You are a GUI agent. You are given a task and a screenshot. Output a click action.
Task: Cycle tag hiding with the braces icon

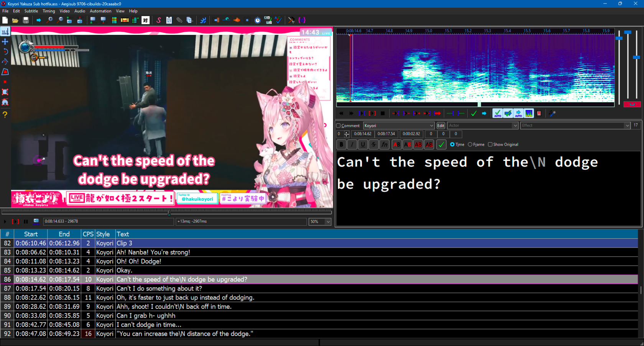point(302,20)
